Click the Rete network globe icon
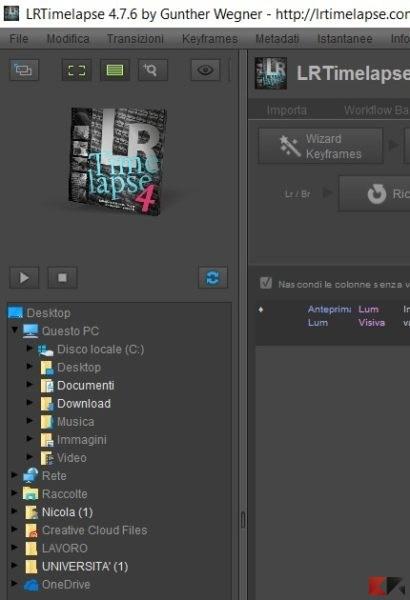This screenshot has width=410, height=600. point(30,475)
